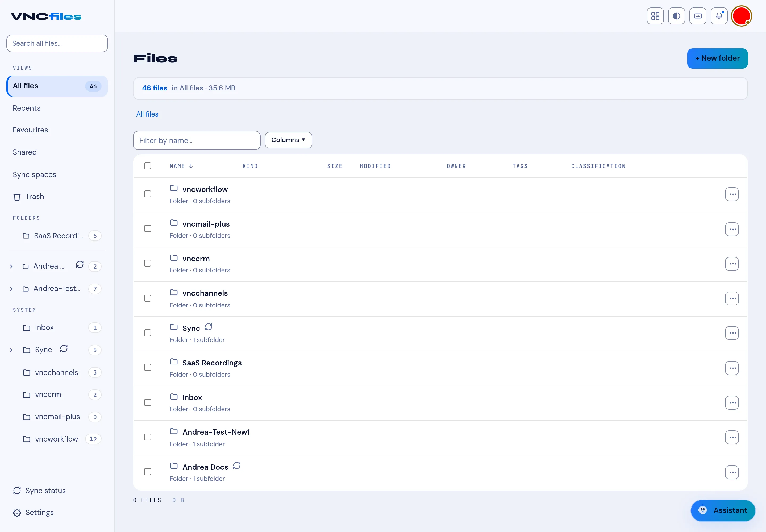
Task: Click the Filter by name field
Action: [197, 140]
